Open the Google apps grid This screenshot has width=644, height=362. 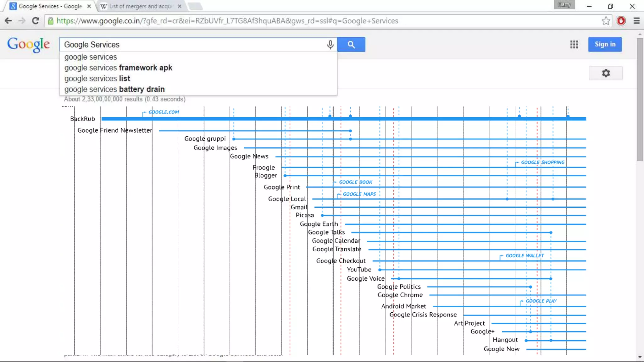tap(574, 45)
